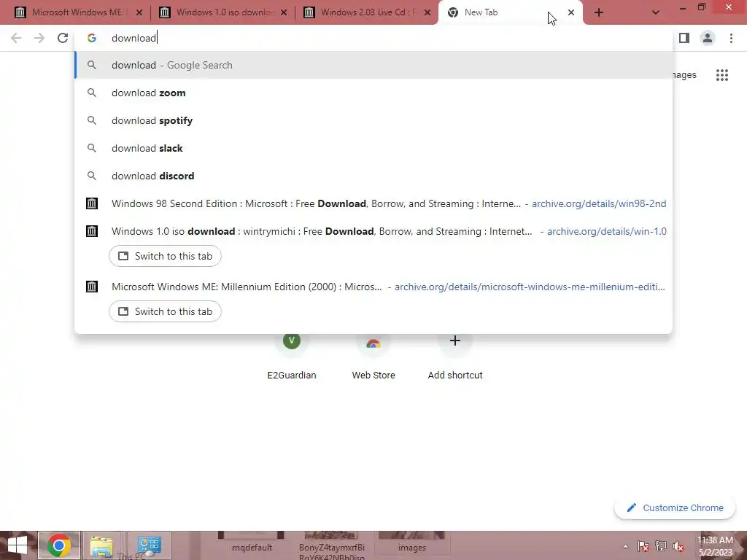Switch to Windows 2.03 Live Cd tab
The width and height of the screenshot is (747, 560).
[x=367, y=12]
